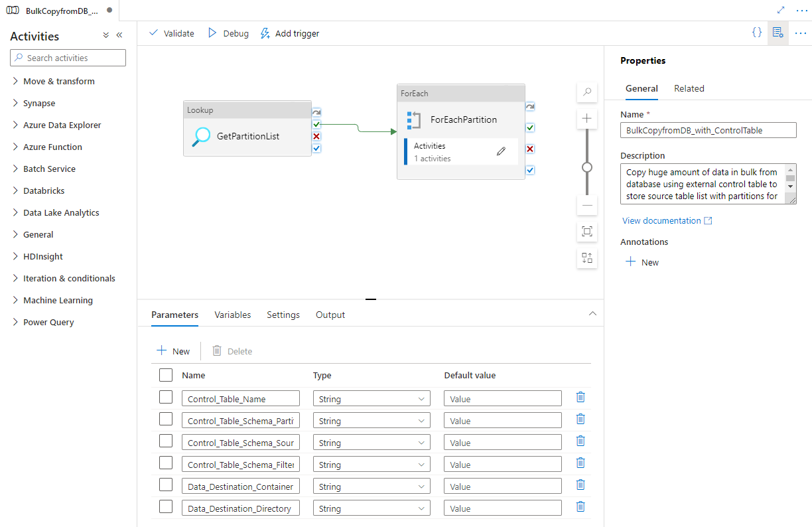The height and width of the screenshot is (527, 812).
Task: Click the Debug button
Action: click(228, 33)
